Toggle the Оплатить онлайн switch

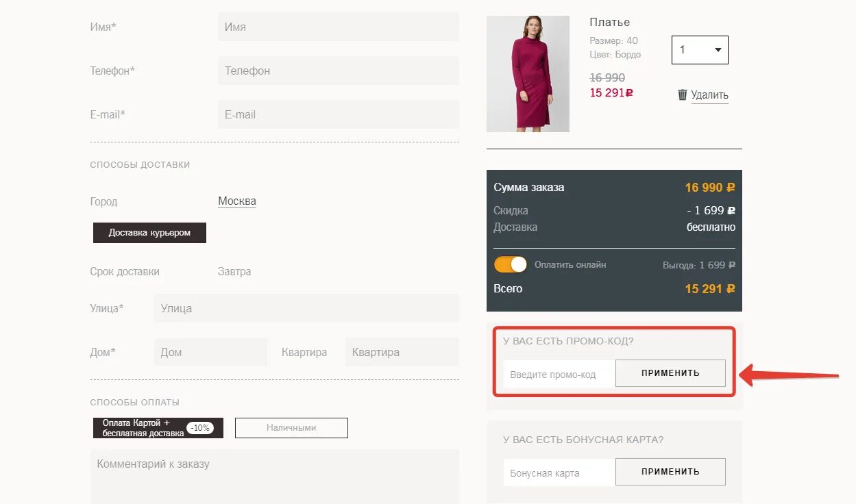tap(511, 264)
